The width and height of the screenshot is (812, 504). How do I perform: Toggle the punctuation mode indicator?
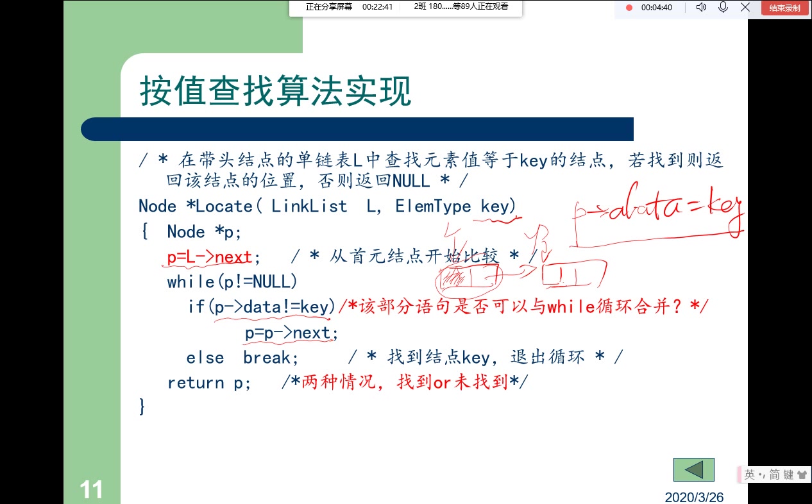761,474
